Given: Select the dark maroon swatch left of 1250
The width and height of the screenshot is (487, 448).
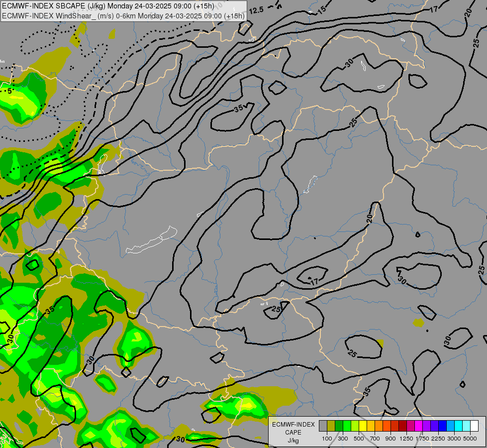Looking at the screenshot, I should (x=402, y=426).
